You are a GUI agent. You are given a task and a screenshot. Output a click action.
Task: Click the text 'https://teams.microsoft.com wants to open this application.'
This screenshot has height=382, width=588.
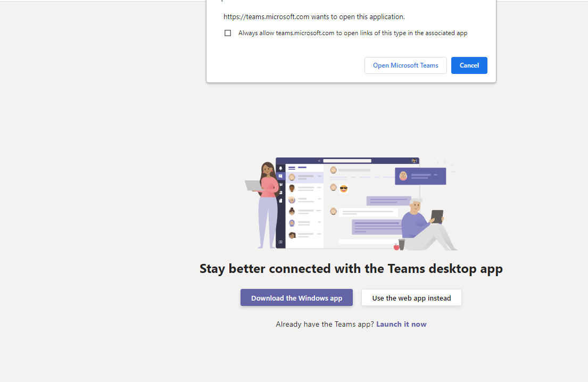click(314, 17)
